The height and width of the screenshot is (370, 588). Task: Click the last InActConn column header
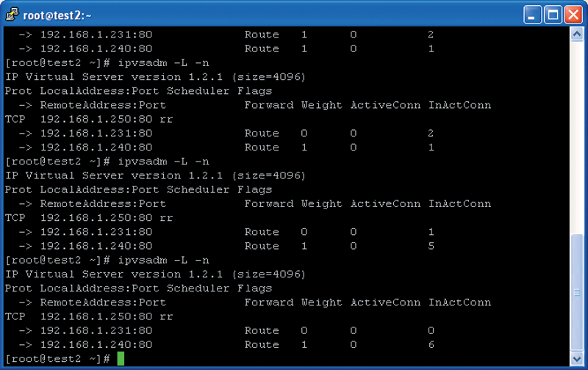(460, 302)
